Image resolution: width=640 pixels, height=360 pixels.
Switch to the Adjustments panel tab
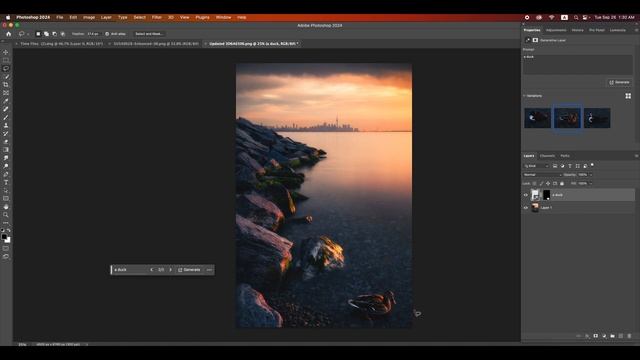556,30
